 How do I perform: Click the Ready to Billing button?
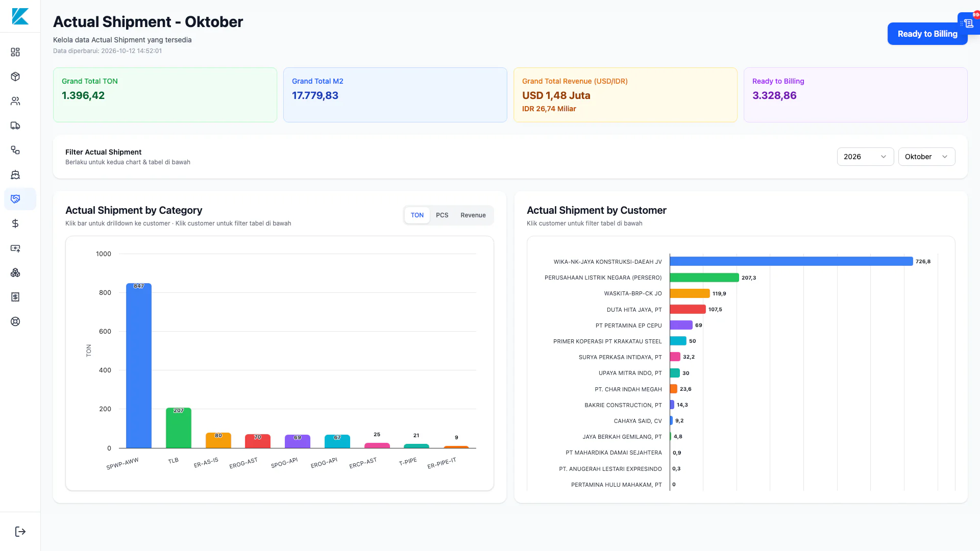[x=927, y=34]
